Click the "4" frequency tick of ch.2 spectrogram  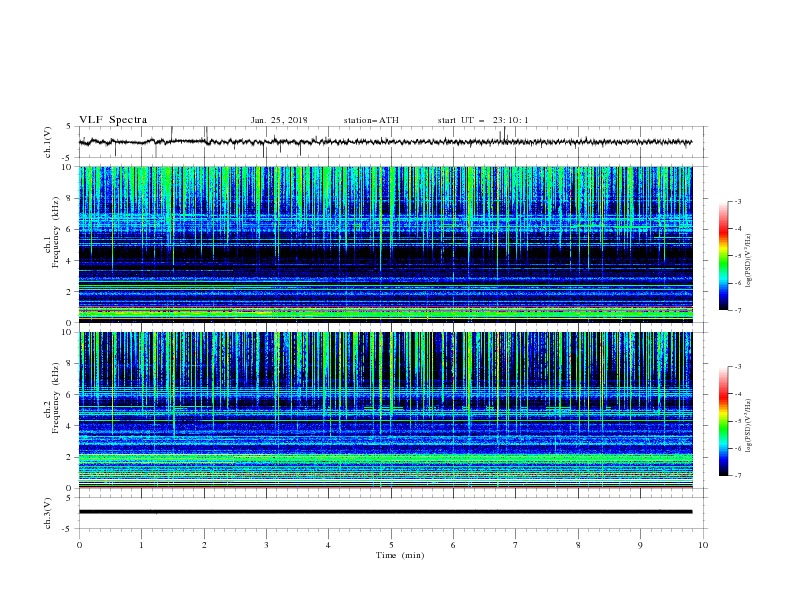click(x=71, y=426)
